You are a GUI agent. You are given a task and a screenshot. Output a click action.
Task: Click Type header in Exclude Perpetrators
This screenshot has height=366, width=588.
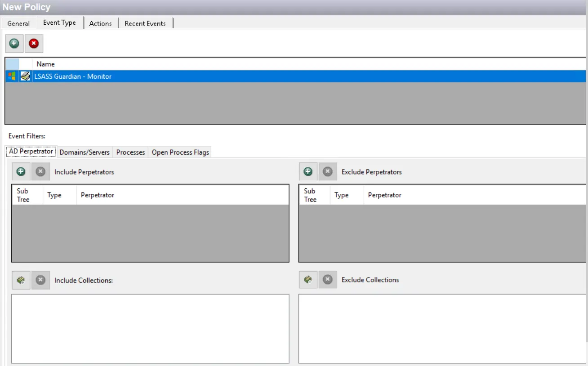347,195
